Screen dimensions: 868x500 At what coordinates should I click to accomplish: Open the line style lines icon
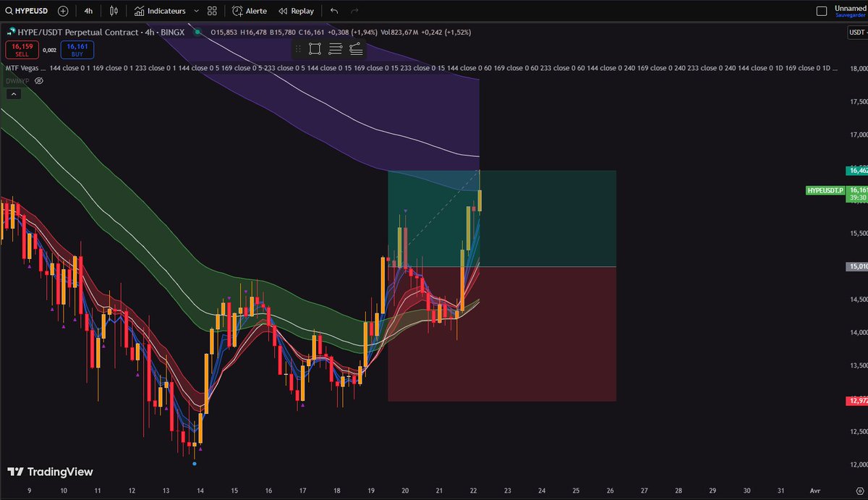(335, 49)
